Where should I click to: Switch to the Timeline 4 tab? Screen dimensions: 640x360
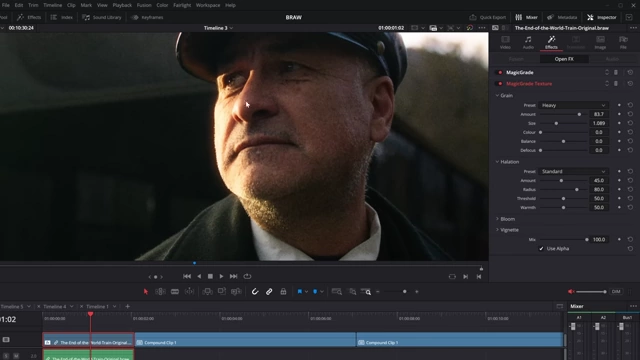tap(55, 307)
